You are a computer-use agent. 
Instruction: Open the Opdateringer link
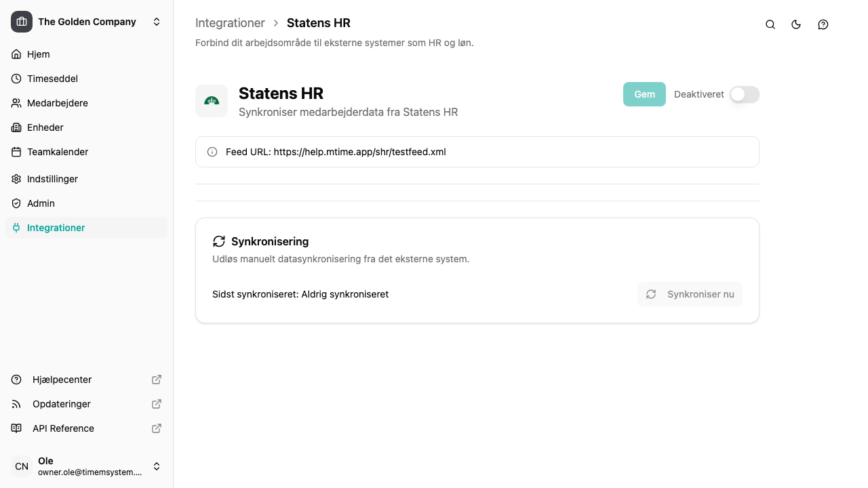[x=86, y=404]
